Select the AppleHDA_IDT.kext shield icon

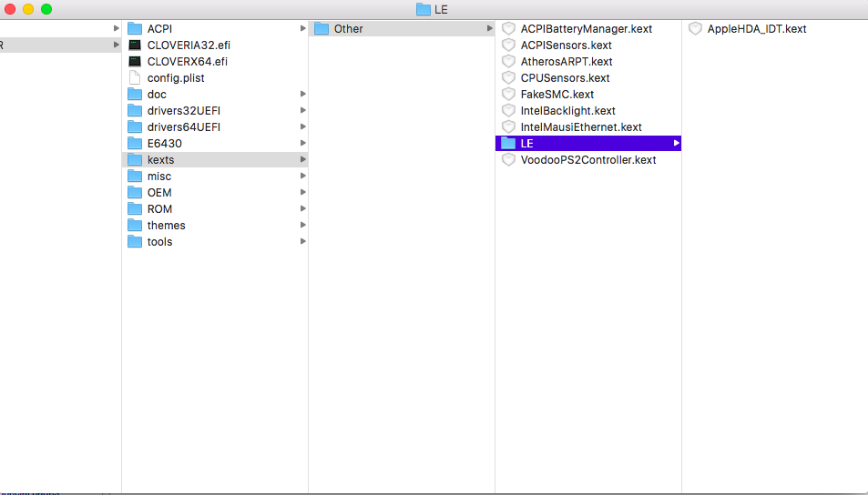(695, 29)
